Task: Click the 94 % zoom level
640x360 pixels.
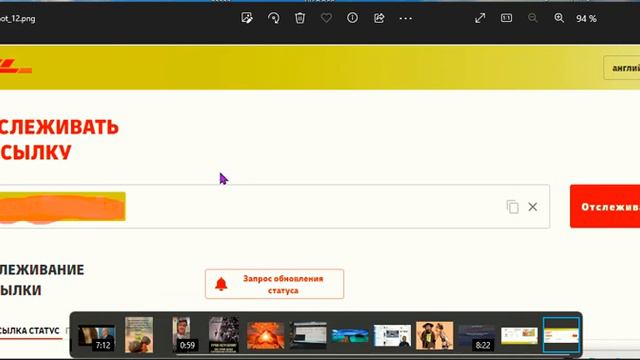Action: (586, 18)
